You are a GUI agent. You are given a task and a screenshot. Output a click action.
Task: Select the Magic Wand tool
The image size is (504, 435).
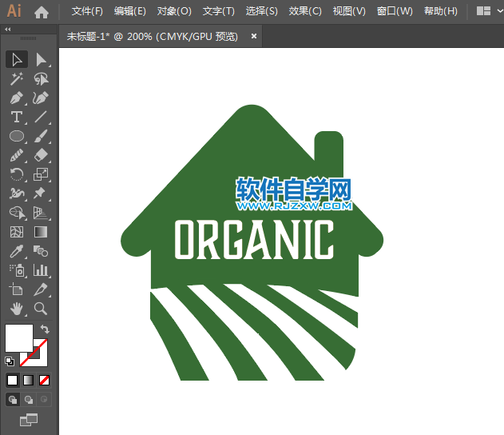point(17,78)
